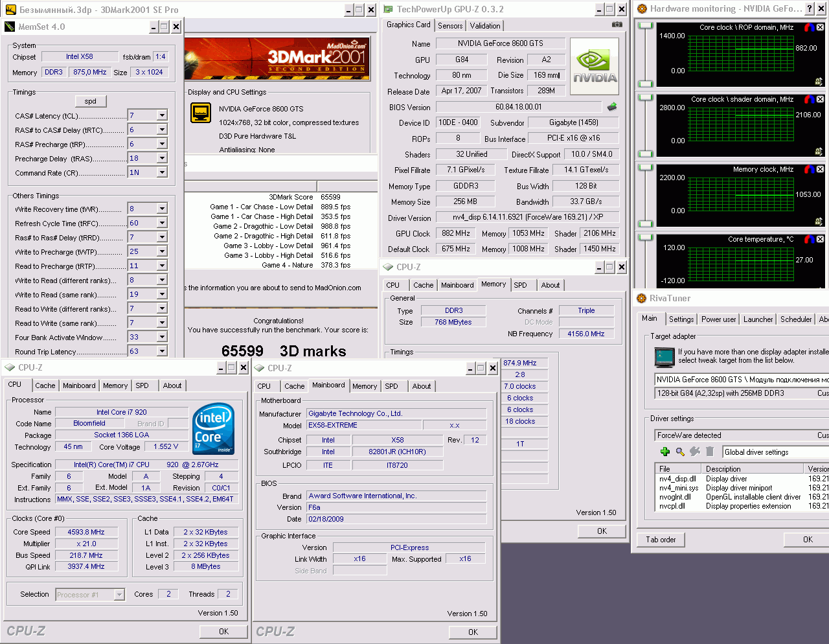Click Core Speed value 4593.8 MHz
This screenshot has width=829, height=644.
86,532
